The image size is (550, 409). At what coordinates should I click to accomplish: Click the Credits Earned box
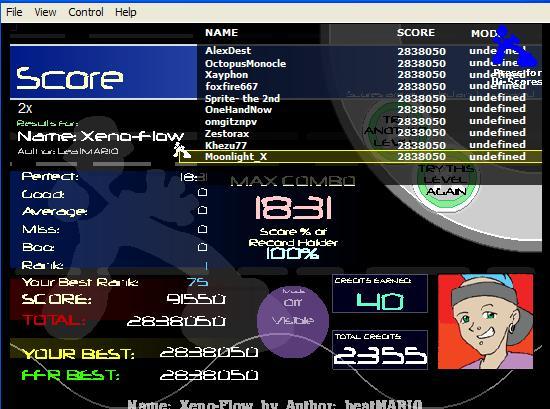[380, 294]
